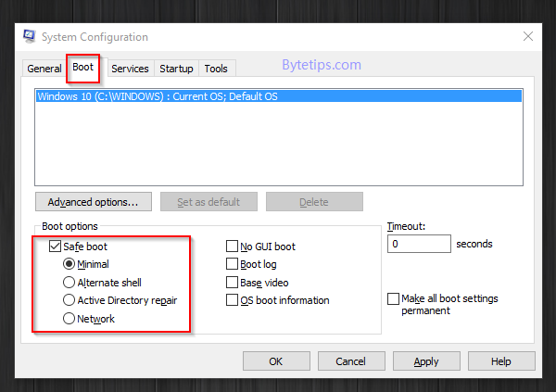This screenshot has width=556, height=392.
Task: Enable No GUI boot checkbox
Action: click(232, 247)
